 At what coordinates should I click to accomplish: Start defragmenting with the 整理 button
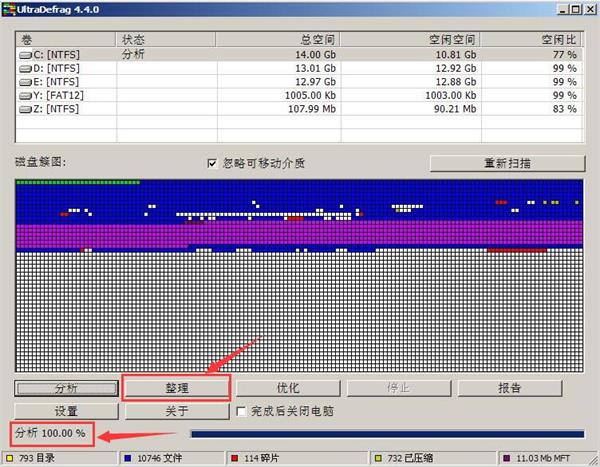(x=177, y=389)
